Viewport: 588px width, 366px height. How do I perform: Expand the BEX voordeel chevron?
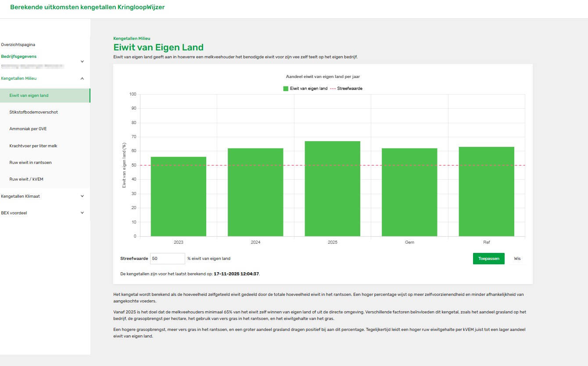82,213
